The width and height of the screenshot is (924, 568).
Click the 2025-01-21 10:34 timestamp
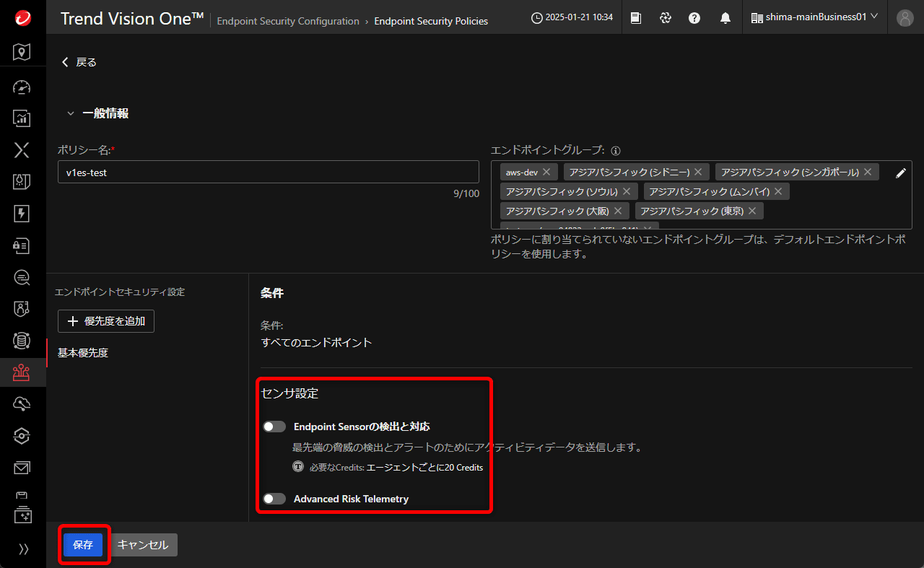coord(579,17)
